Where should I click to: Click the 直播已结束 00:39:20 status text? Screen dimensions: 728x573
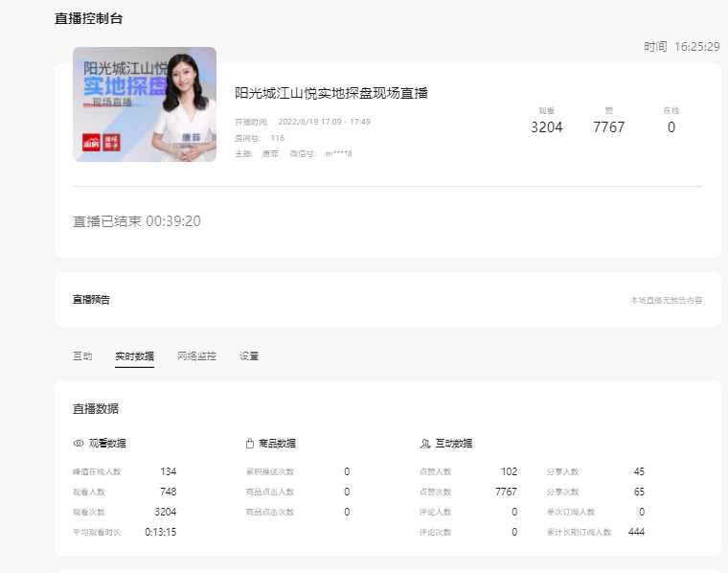(136, 221)
